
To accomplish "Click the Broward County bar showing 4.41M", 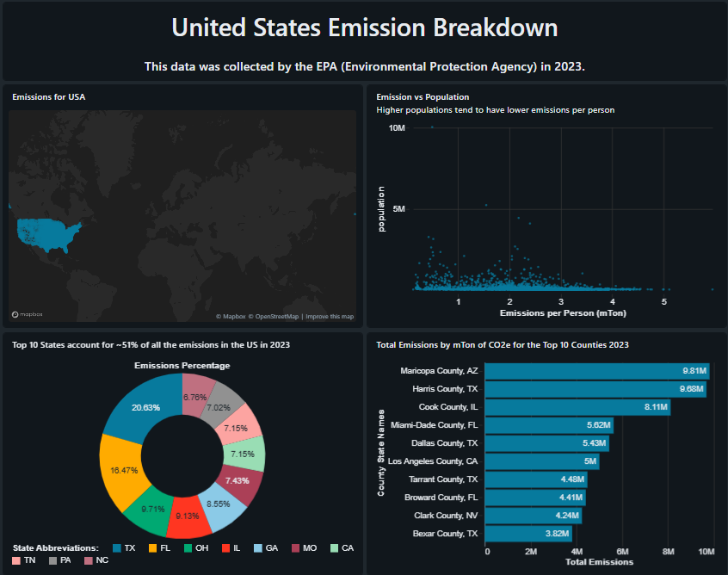I will point(535,498).
